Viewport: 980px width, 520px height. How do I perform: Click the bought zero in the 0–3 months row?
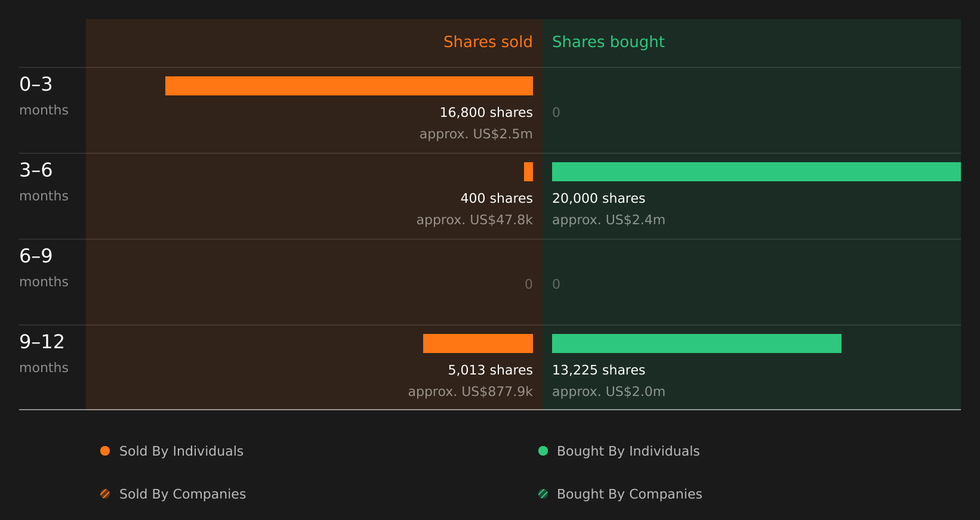[556, 113]
